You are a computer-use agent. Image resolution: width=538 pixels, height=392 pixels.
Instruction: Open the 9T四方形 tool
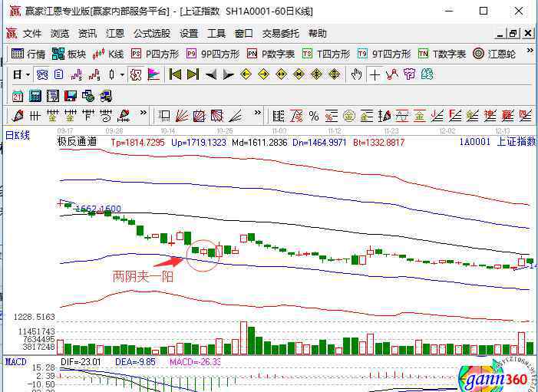(384, 54)
